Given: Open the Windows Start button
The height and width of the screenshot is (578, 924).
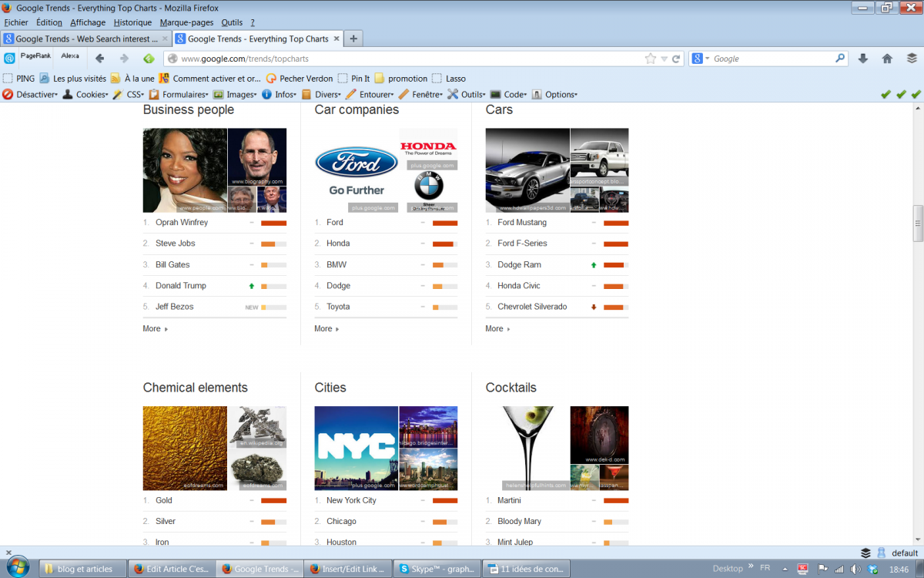Looking at the screenshot, I should tap(18, 566).
